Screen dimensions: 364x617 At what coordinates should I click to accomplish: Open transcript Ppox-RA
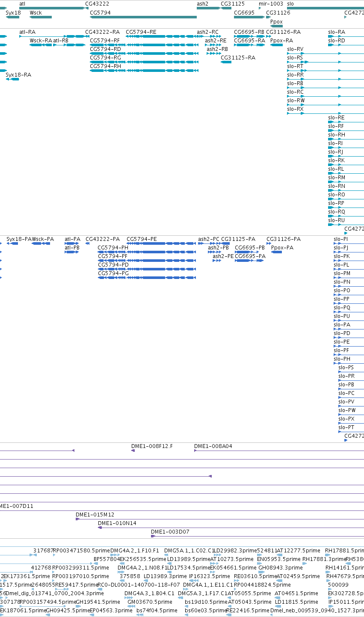click(281, 41)
